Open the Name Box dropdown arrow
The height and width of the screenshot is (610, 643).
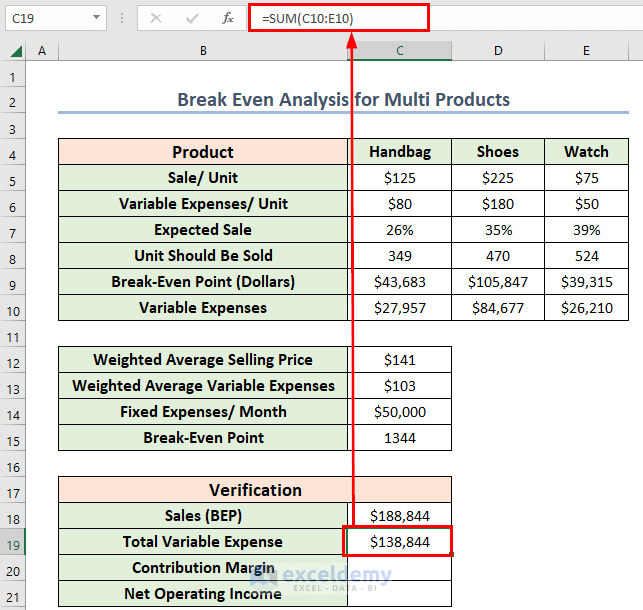coord(96,18)
